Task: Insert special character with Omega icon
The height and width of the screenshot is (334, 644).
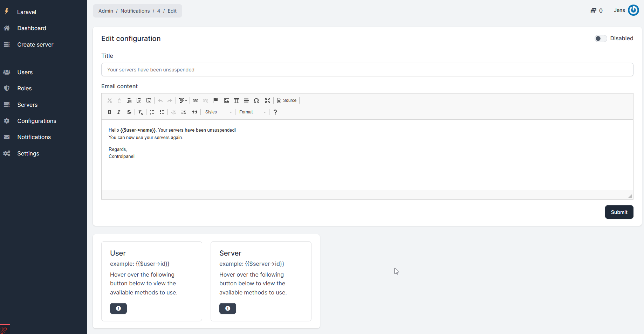Action: pos(256,100)
